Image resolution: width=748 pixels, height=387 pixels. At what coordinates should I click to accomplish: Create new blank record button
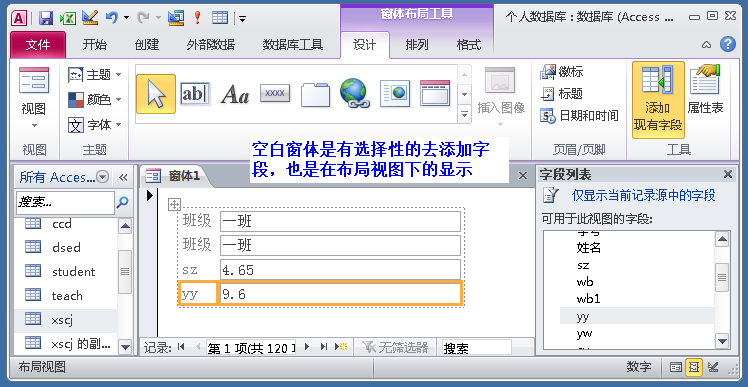pyautogui.click(x=341, y=347)
